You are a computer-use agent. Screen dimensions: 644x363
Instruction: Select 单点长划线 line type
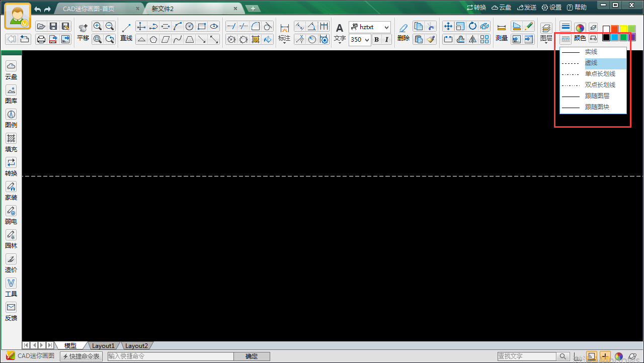point(593,74)
